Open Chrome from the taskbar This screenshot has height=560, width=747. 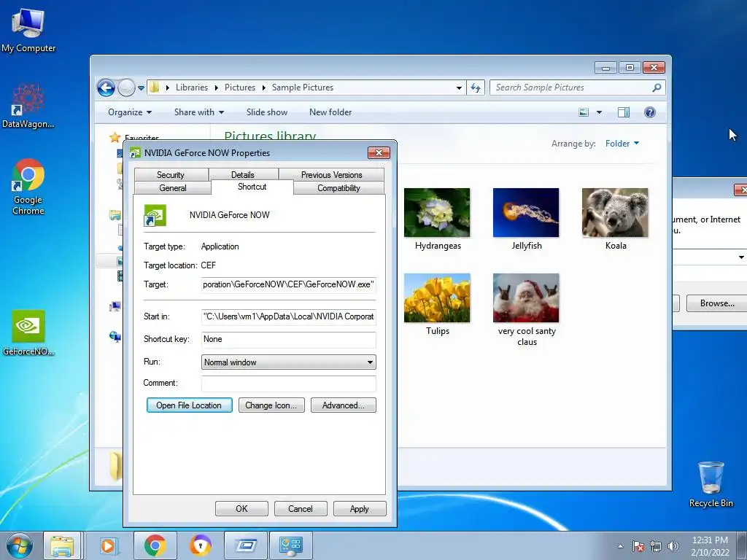click(155, 545)
